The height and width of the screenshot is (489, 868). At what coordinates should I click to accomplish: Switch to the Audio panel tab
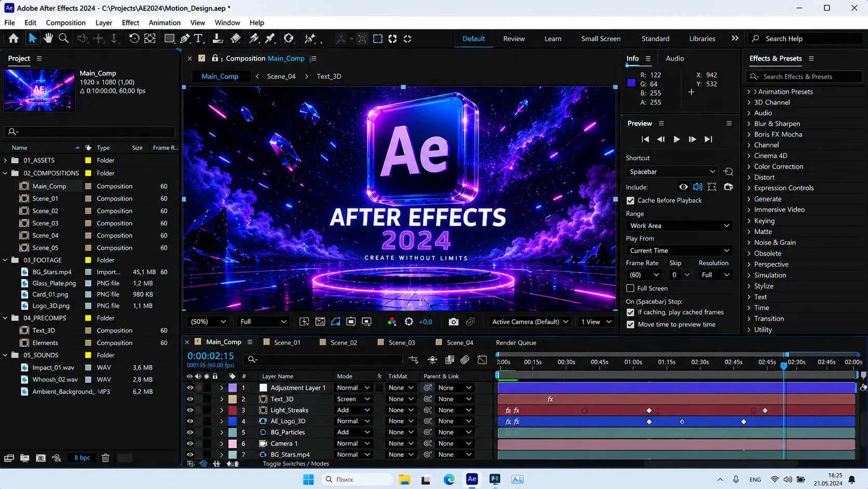(x=675, y=58)
